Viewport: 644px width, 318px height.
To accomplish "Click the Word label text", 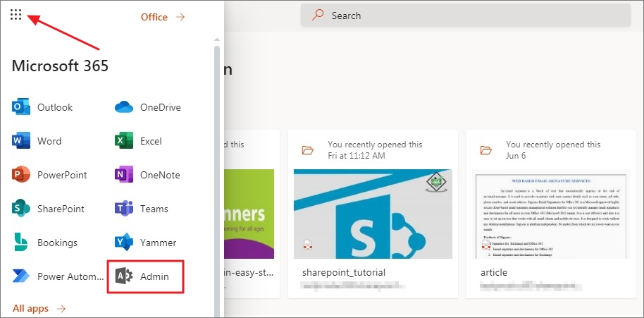I will click(49, 141).
